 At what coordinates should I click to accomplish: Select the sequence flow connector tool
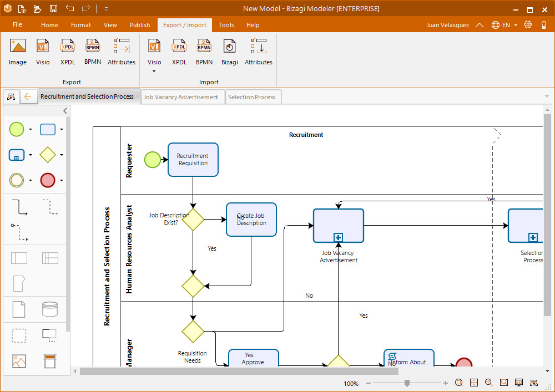[19, 207]
